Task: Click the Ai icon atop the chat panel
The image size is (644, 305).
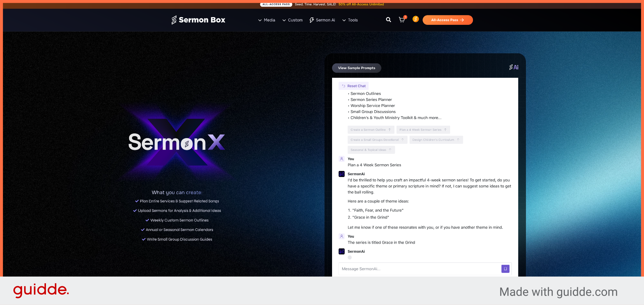Action: coord(514,67)
